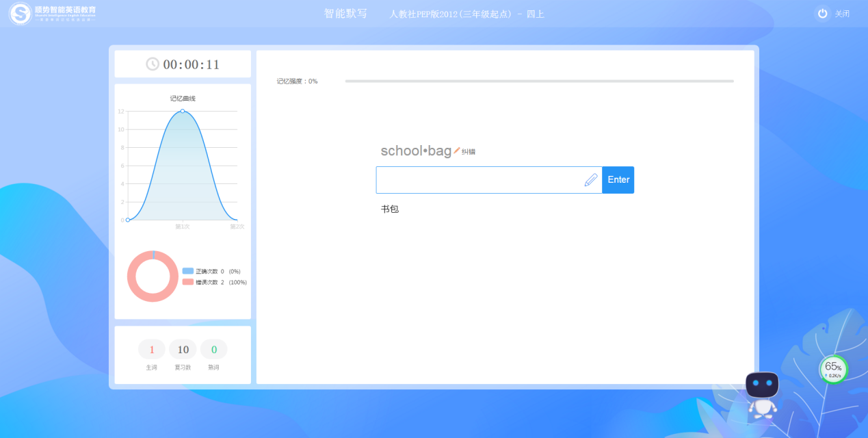Focus the word spelling input field
This screenshot has height=438, width=868.
click(x=488, y=180)
